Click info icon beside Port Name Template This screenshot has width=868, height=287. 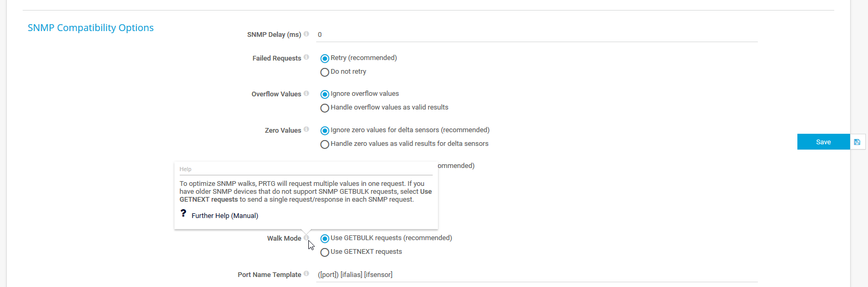(306, 274)
